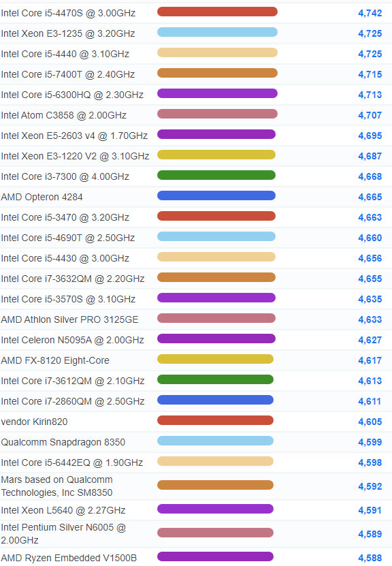Click the score 4,617

[x=370, y=360]
